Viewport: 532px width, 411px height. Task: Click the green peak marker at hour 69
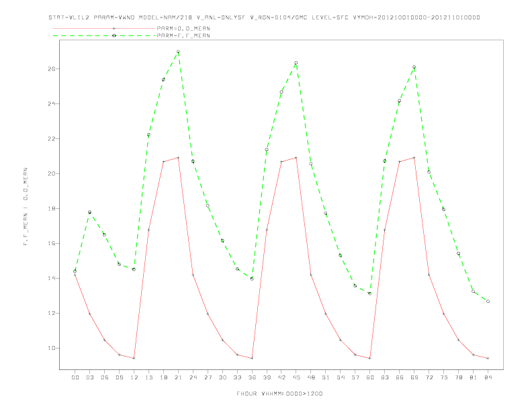pyautogui.click(x=414, y=67)
